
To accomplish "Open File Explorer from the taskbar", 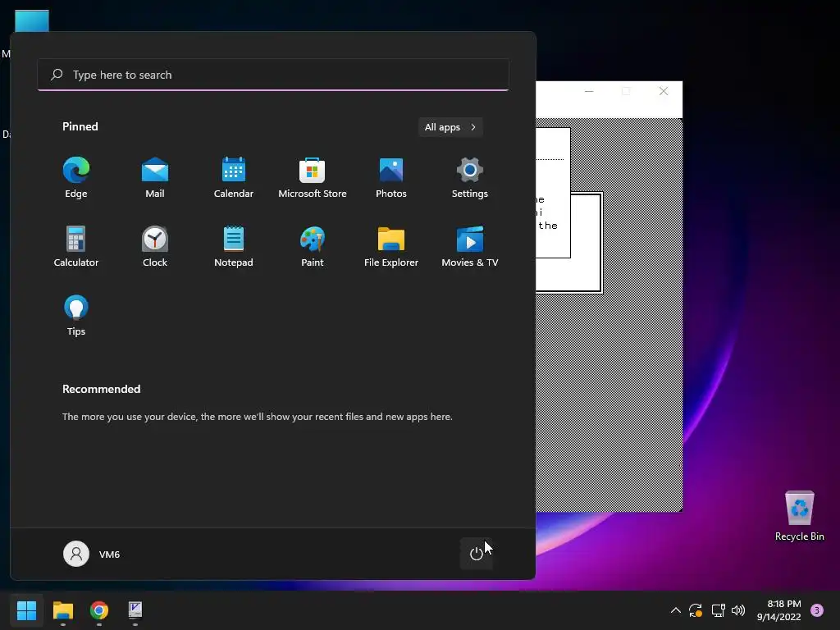I will click(62, 610).
